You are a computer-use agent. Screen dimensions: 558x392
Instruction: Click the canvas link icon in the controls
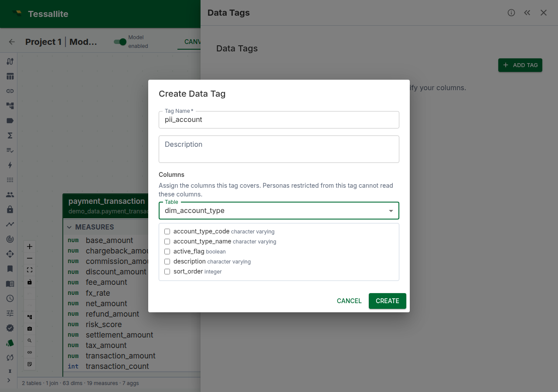tap(30, 352)
